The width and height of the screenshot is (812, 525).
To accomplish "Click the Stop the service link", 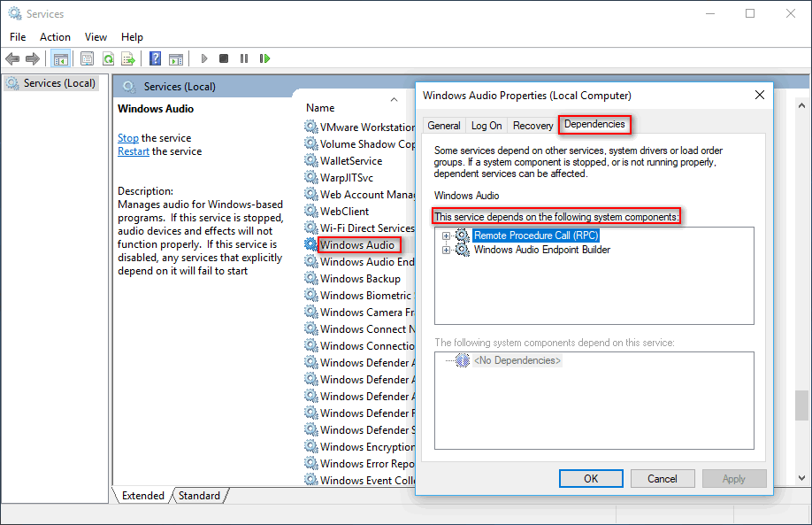I will point(128,138).
